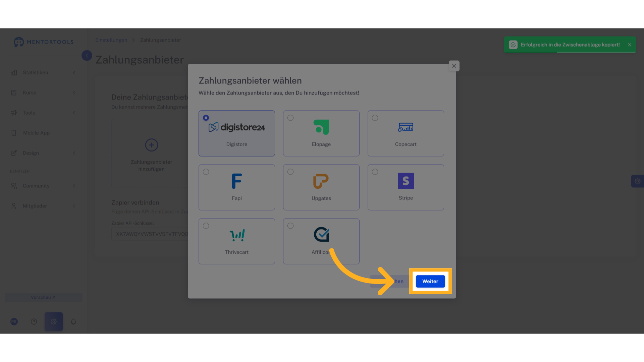Image resolution: width=644 pixels, height=362 pixels.
Task: Click the Mobile App phone icon
Action: tap(14, 133)
